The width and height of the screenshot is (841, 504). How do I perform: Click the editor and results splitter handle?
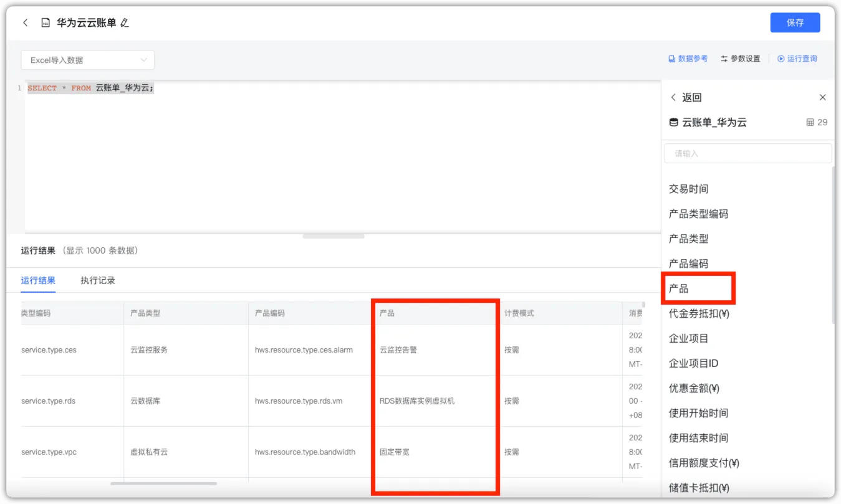334,236
